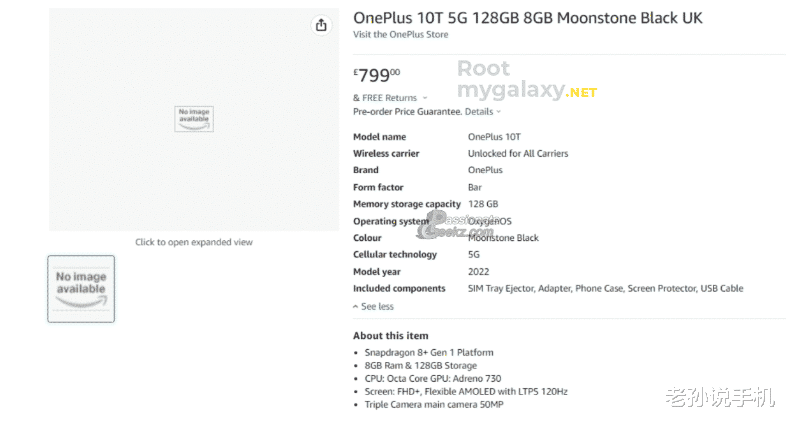The height and width of the screenshot is (422, 786).
Task: Collapse specifications with See less
Action: pos(374,306)
